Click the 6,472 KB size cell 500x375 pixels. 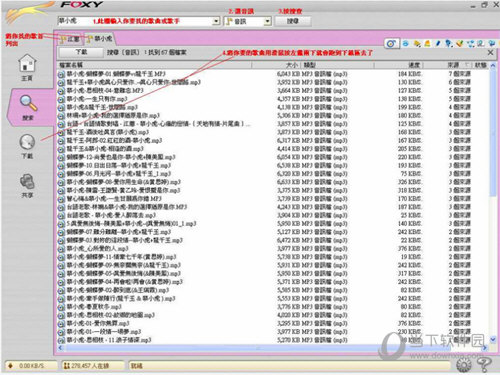[x=288, y=240]
